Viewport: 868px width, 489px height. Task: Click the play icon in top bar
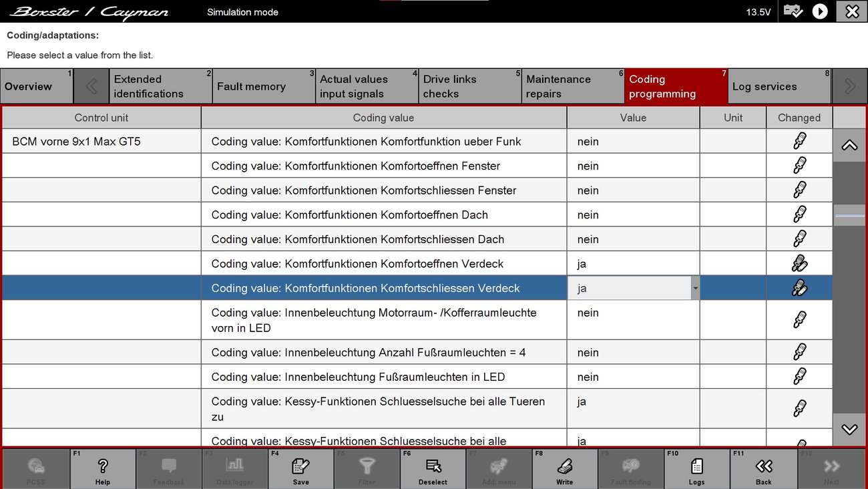[x=820, y=11]
